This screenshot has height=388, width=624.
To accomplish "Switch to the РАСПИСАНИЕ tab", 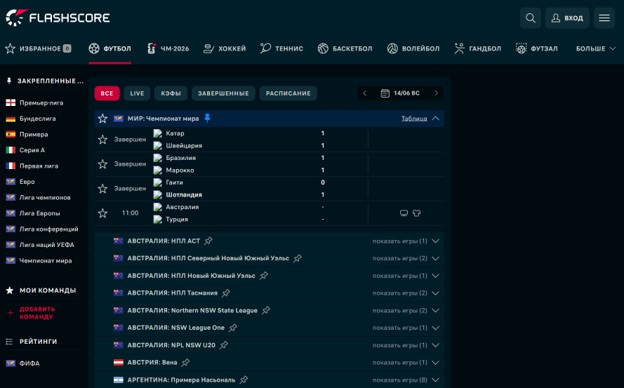I will pyautogui.click(x=288, y=93).
